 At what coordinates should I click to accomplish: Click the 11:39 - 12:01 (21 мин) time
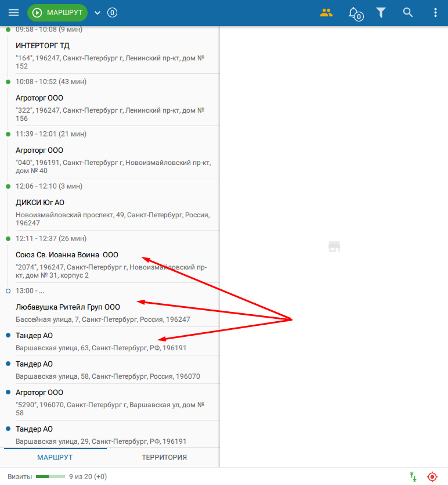click(x=51, y=134)
